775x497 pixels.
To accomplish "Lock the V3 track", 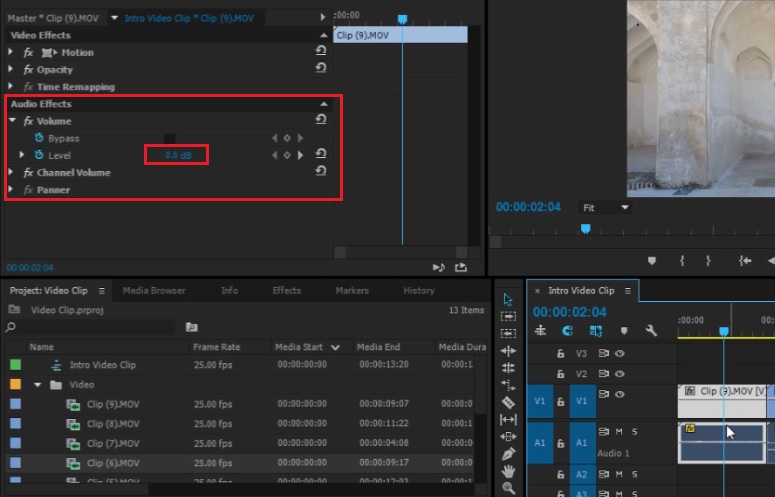I will pyautogui.click(x=560, y=353).
